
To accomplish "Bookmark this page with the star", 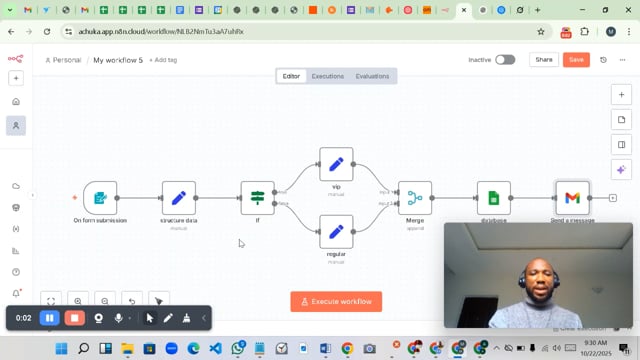I will 541,31.
